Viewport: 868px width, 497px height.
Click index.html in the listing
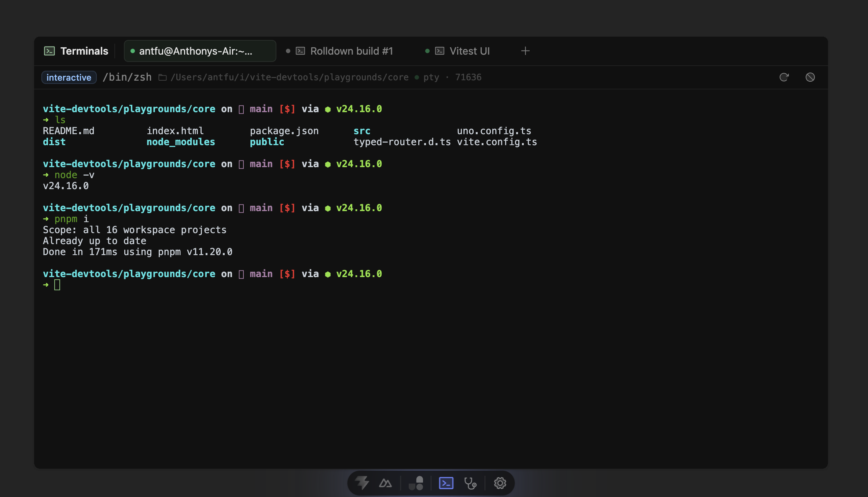coord(175,131)
